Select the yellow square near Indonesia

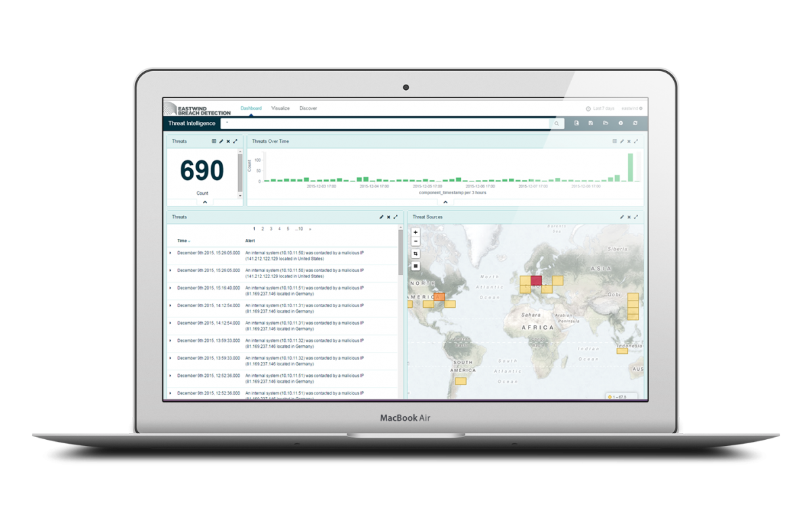[x=622, y=350]
